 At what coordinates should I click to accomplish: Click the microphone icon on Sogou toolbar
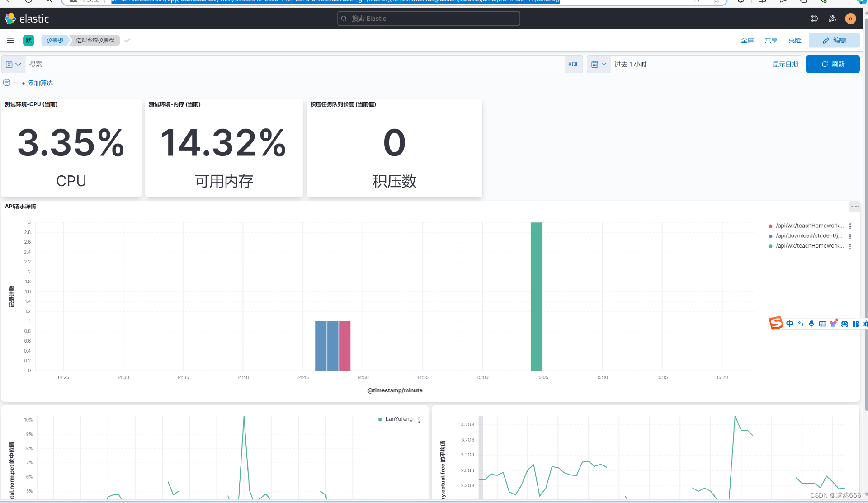811,324
